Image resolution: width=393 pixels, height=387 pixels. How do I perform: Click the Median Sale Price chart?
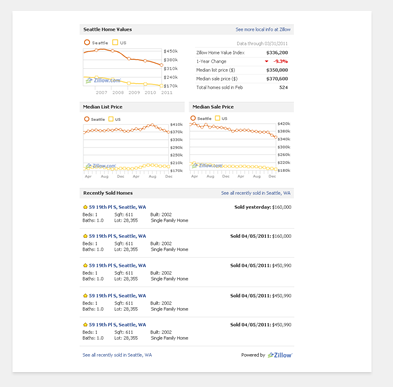click(x=233, y=147)
